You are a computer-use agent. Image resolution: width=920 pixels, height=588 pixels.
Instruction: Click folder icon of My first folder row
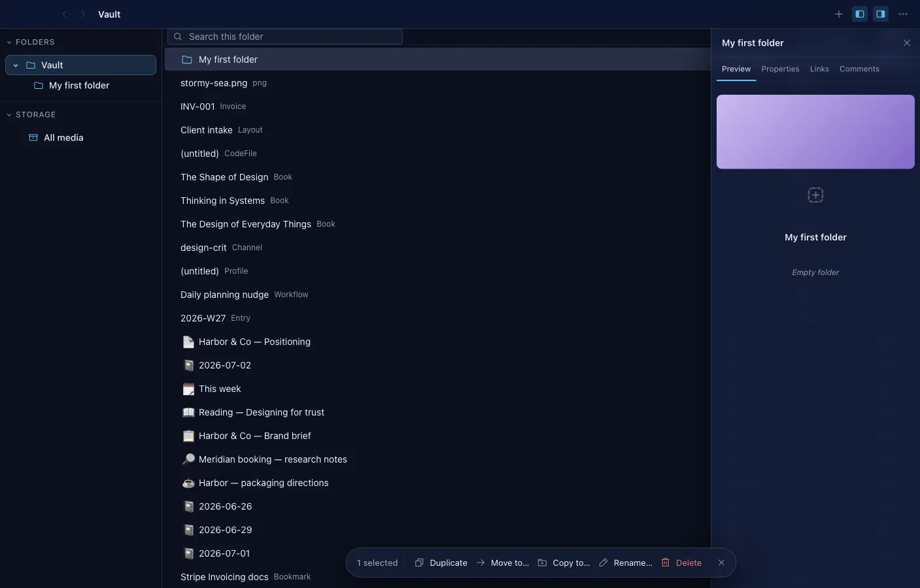click(x=187, y=59)
